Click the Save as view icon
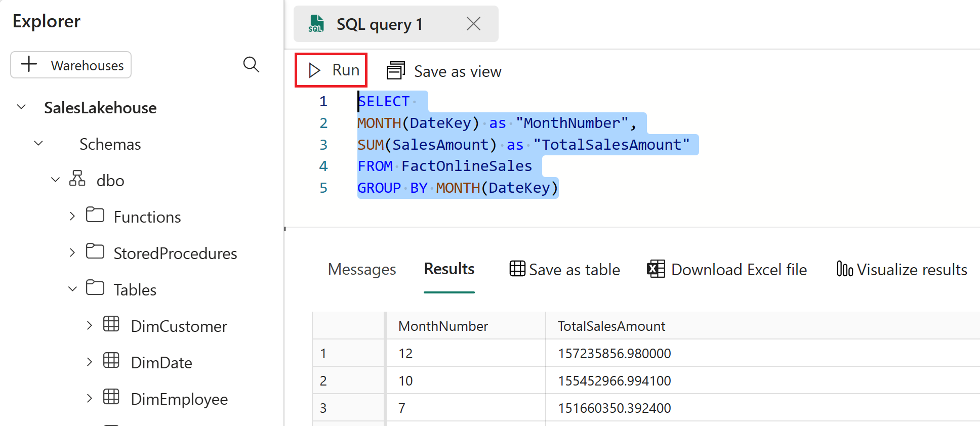 [396, 71]
